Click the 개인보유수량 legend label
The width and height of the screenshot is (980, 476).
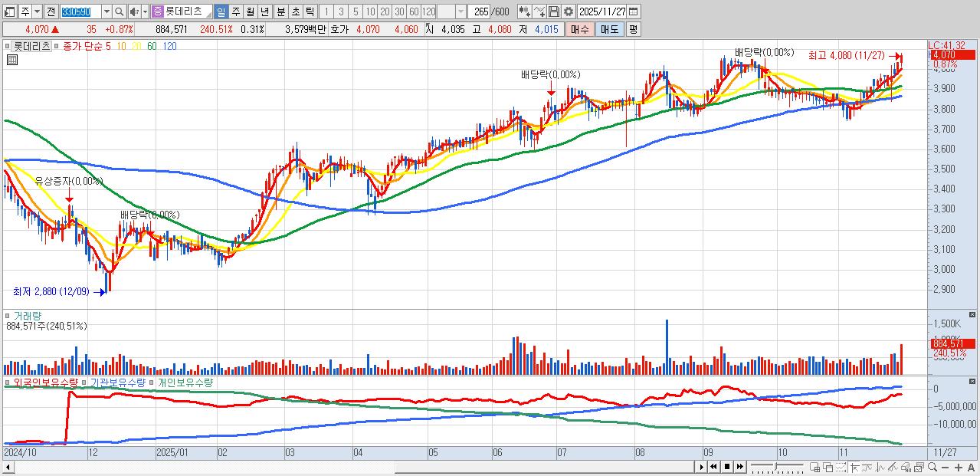(185, 382)
